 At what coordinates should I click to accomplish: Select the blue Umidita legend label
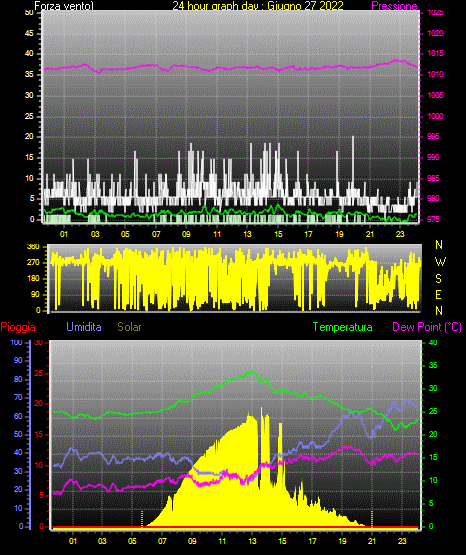84,327
